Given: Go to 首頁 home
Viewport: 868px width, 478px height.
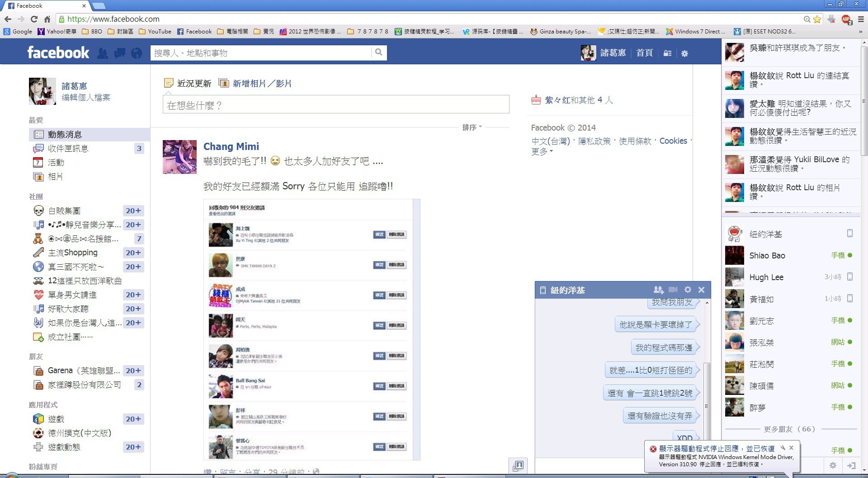Looking at the screenshot, I should [x=645, y=53].
